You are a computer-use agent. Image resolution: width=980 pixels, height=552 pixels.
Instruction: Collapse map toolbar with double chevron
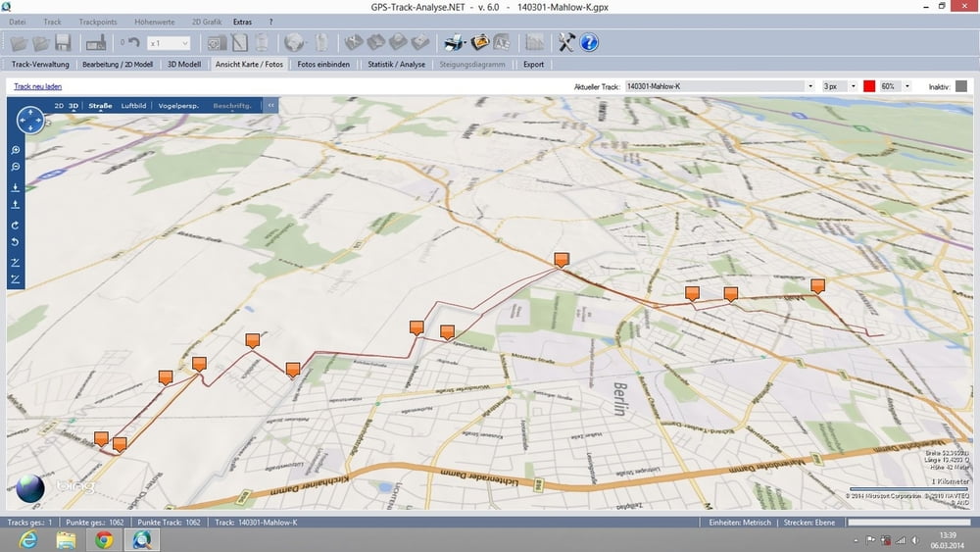point(270,106)
